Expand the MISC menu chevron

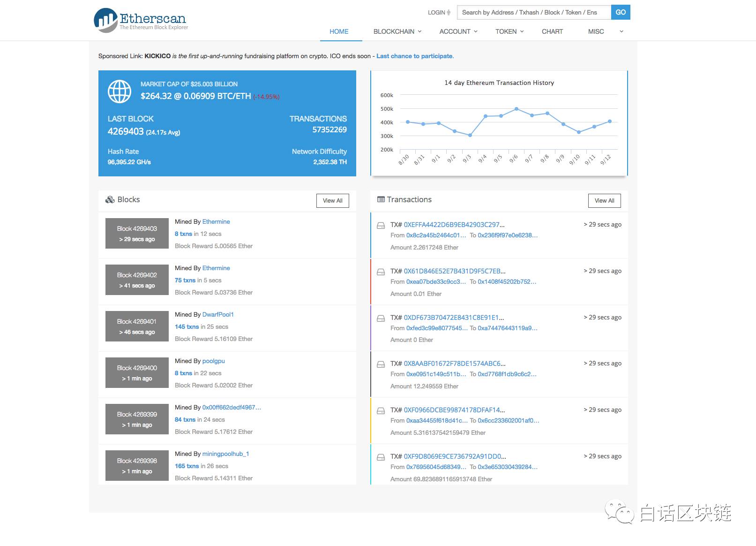[621, 31]
